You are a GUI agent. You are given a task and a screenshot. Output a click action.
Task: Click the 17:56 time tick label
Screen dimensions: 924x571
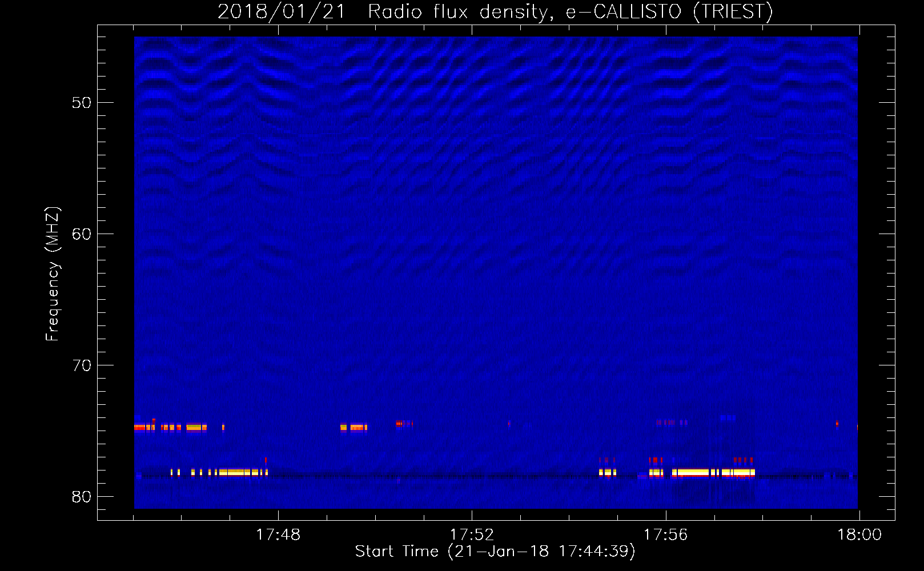[666, 535]
